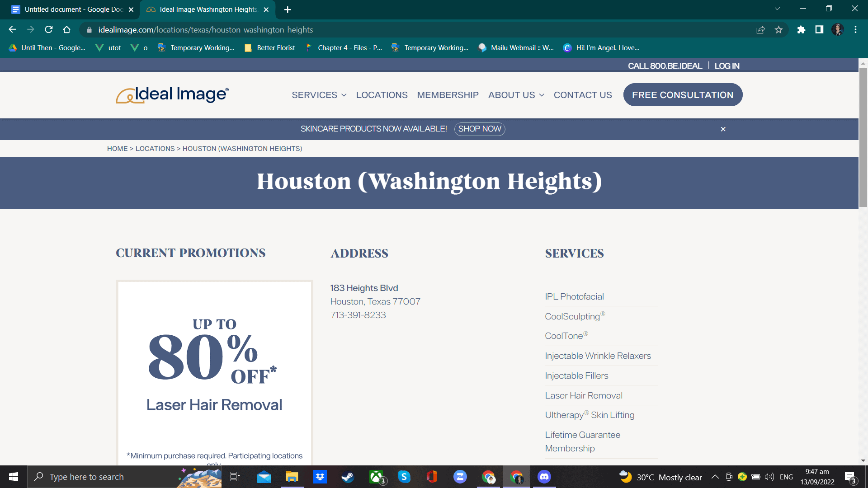
Task: Open a new browser tab
Action: (288, 9)
